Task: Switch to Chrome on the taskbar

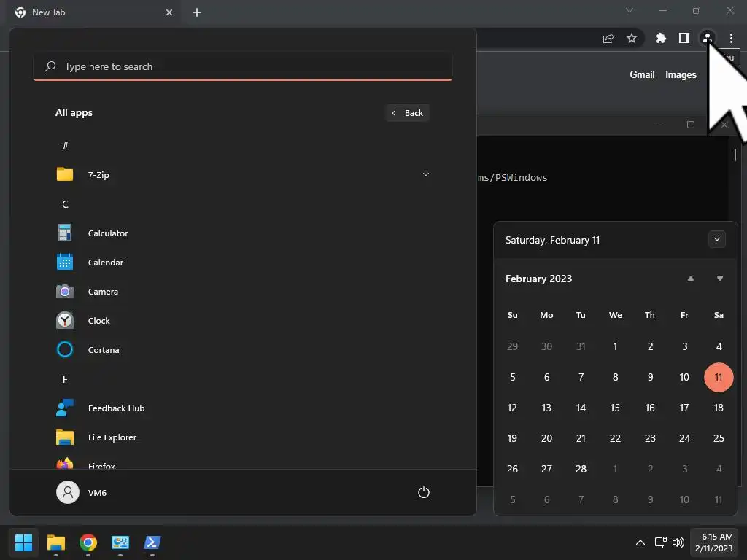Action: tap(88, 542)
